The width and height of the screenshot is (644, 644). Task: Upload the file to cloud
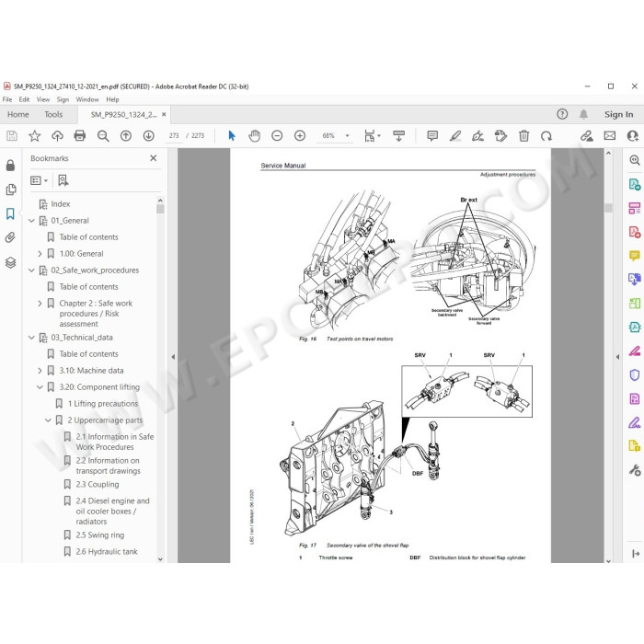point(57,135)
